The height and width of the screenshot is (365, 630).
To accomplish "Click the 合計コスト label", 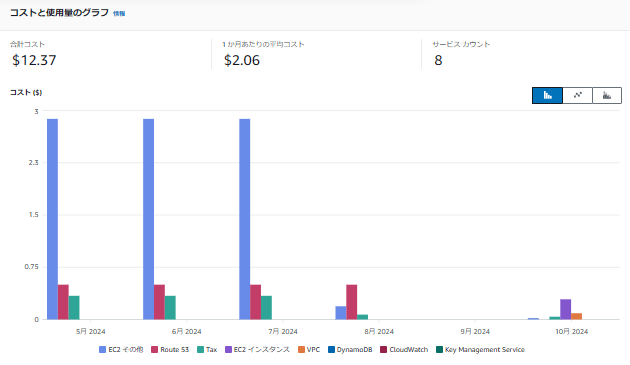I will click(27, 44).
